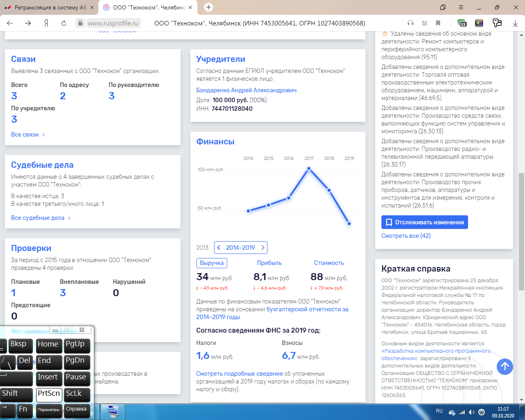This screenshot has width=525, height=420.
Task: Go to previous period in 2014–2019 selector
Action: coord(219,248)
